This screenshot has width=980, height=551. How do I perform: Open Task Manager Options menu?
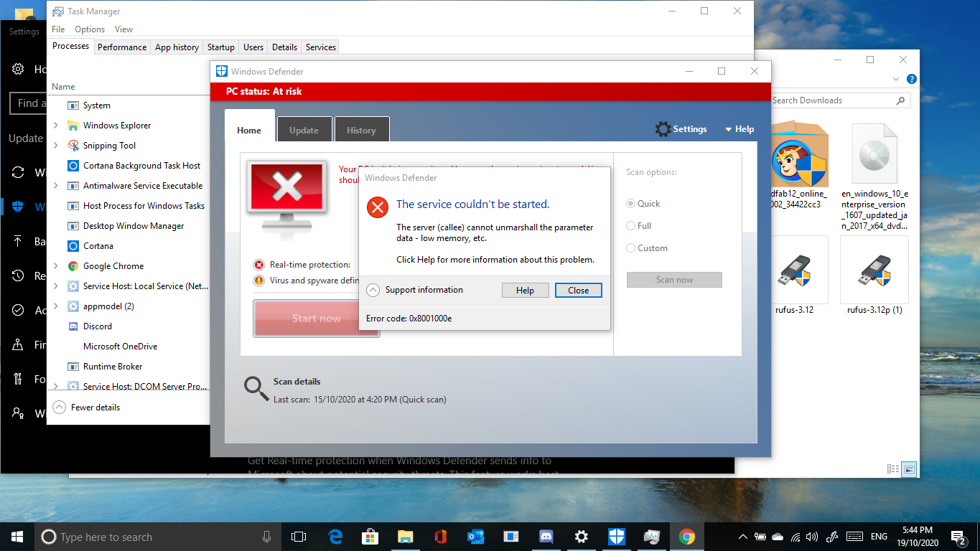[90, 29]
